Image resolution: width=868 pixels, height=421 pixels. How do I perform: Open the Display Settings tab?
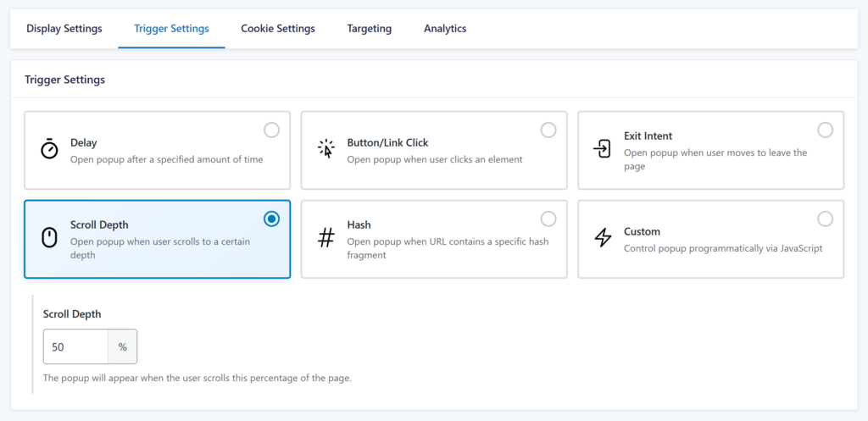click(64, 29)
